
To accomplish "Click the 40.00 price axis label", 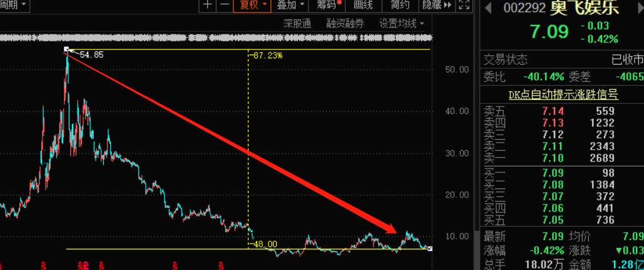I will pos(457,111).
